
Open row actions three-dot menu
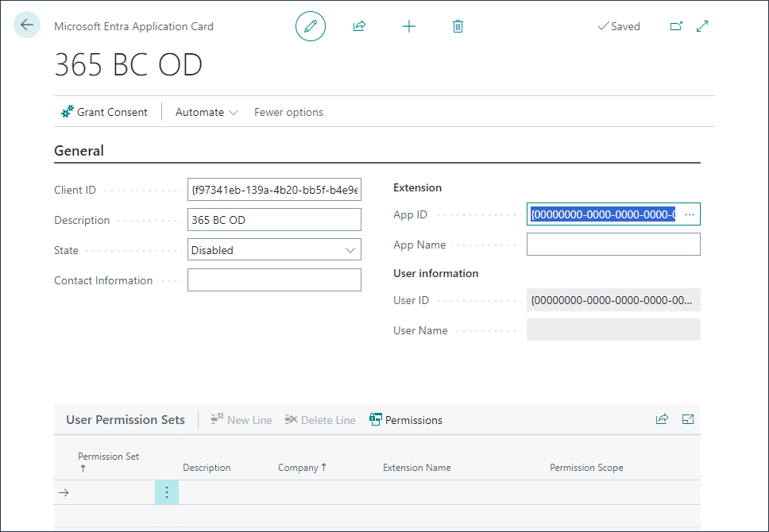pos(167,492)
